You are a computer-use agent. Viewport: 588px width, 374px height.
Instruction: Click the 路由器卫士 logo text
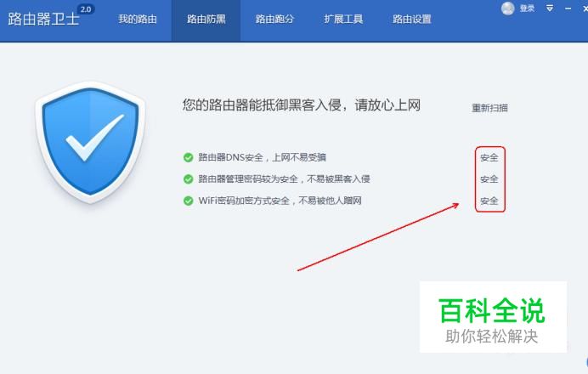click(x=43, y=19)
